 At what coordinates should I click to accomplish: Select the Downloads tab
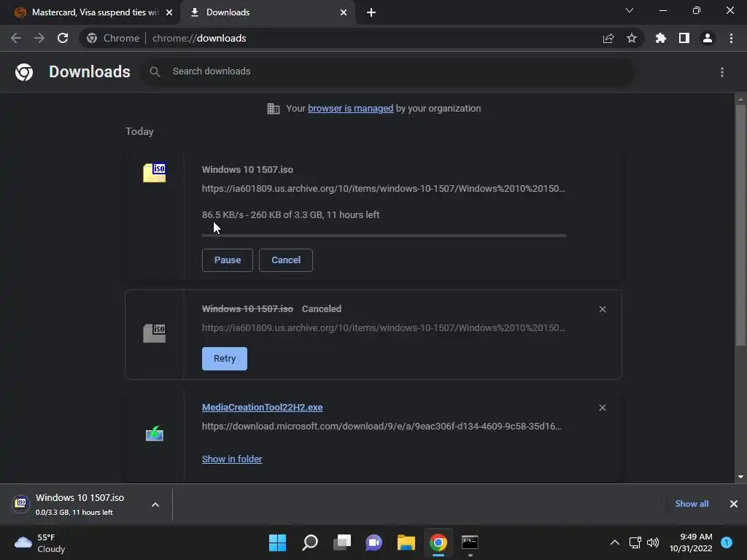(267, 12)
